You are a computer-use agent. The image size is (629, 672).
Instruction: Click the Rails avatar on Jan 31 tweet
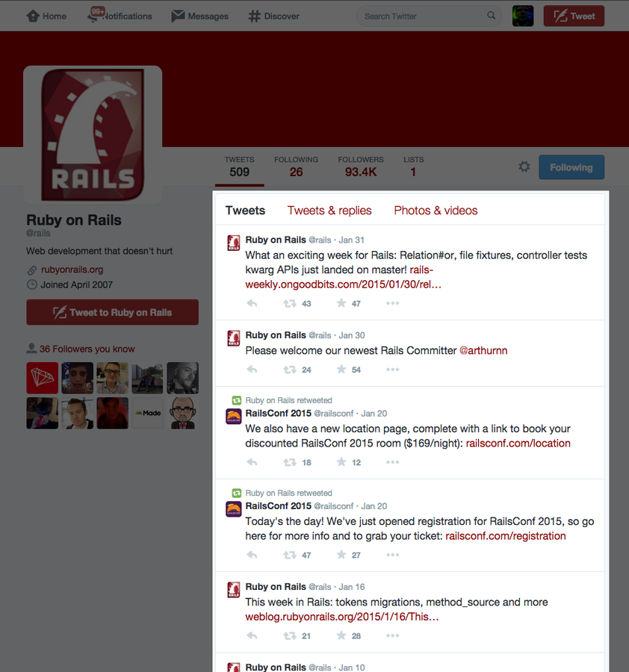pos(234,243)
